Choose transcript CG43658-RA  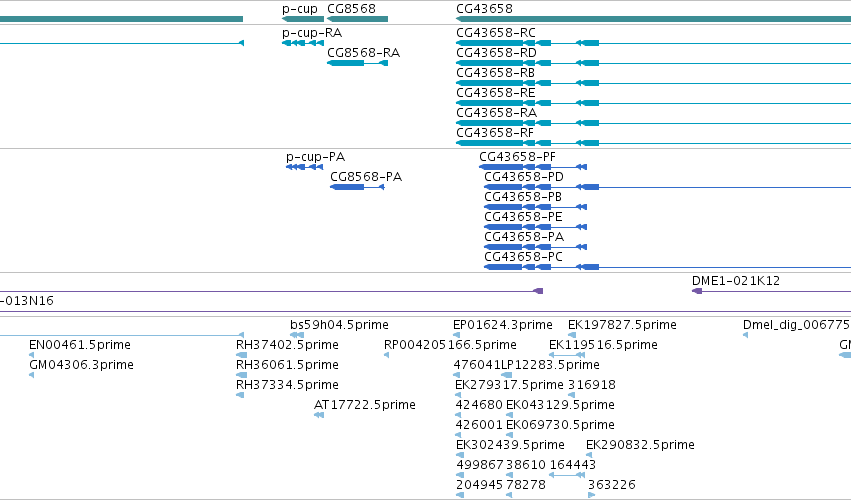pyautogui.click(x=496, y=112)
